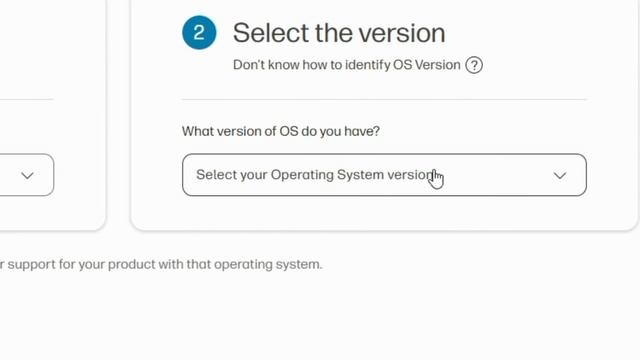
Task: Click the words OS Version in the help link
Action: click(x=427, y=65)
